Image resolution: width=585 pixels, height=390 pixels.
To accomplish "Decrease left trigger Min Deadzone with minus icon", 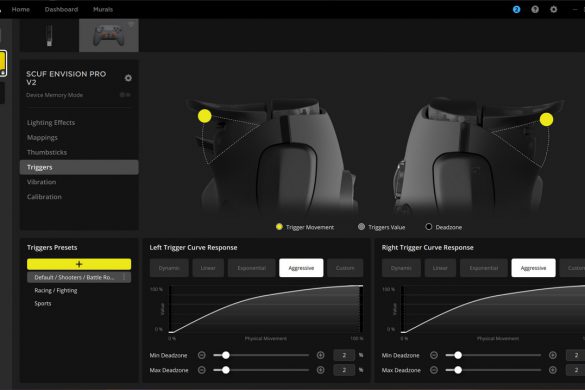I will pyautogui.click(x=202, y=355).
